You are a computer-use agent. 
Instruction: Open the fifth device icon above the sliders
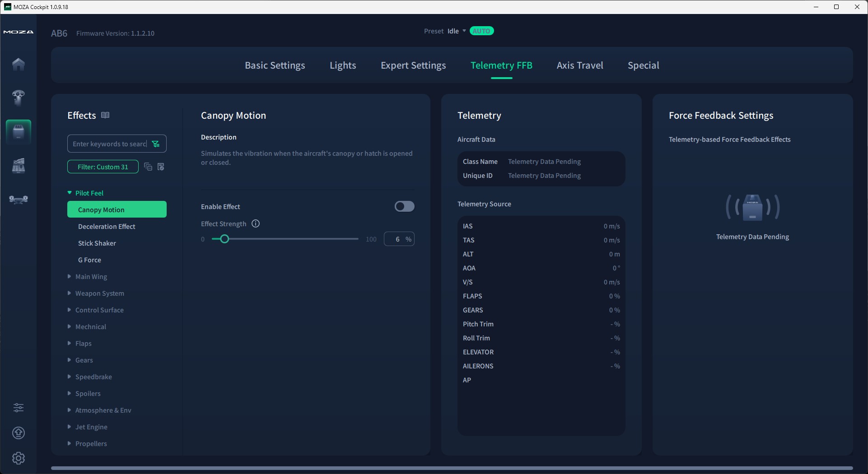point(19,199)
